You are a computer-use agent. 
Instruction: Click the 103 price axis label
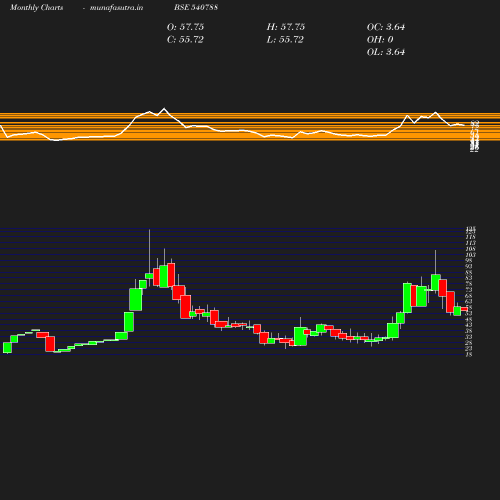[470, 255]
